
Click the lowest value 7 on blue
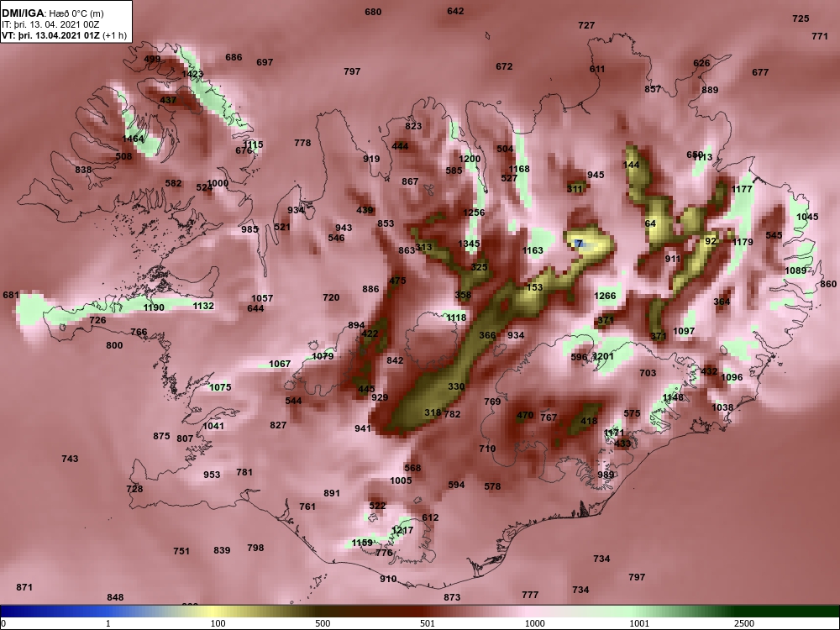pos(580,244)
